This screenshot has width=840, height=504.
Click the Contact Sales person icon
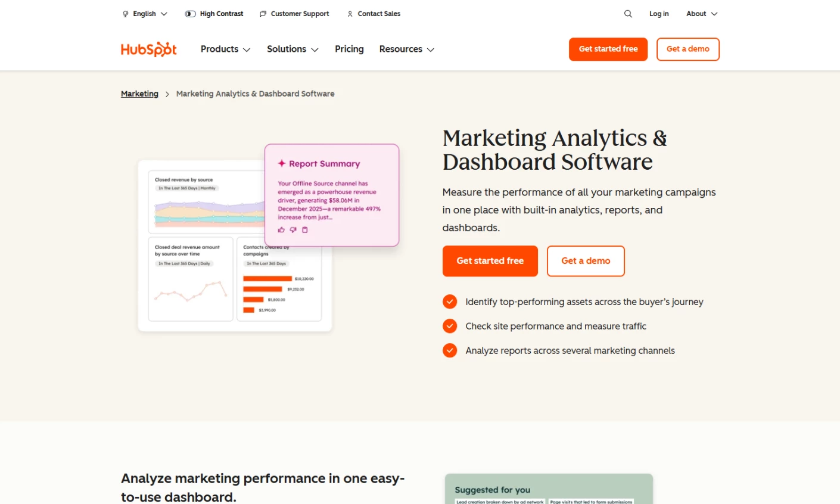click(350, 14)
